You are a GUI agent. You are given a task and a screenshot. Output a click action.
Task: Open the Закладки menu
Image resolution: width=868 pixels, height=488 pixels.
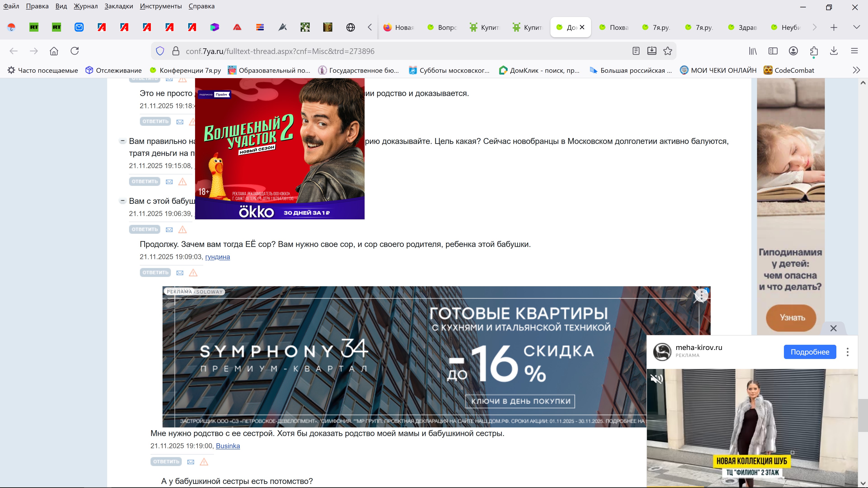click(x=119, y=6)
